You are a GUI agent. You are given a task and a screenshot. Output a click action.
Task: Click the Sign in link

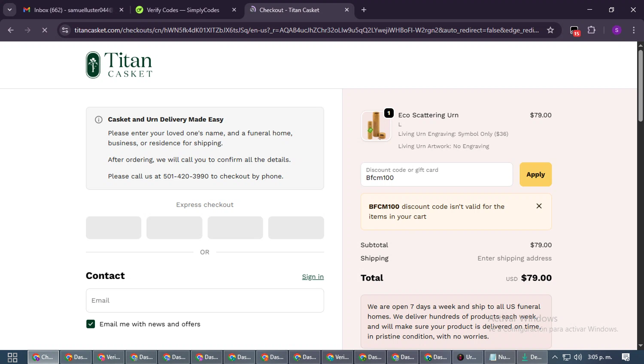pyautogui.click(x=313, y=277)
